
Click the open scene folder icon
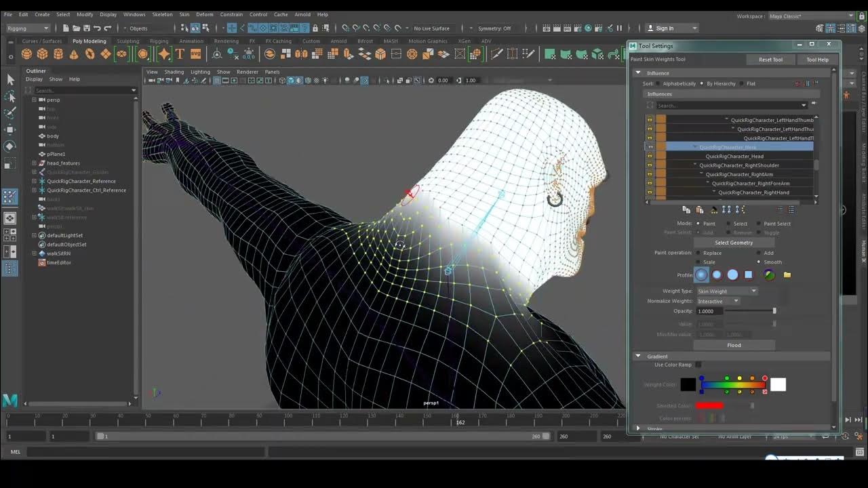pyautogui.click(x=76, y=28)
